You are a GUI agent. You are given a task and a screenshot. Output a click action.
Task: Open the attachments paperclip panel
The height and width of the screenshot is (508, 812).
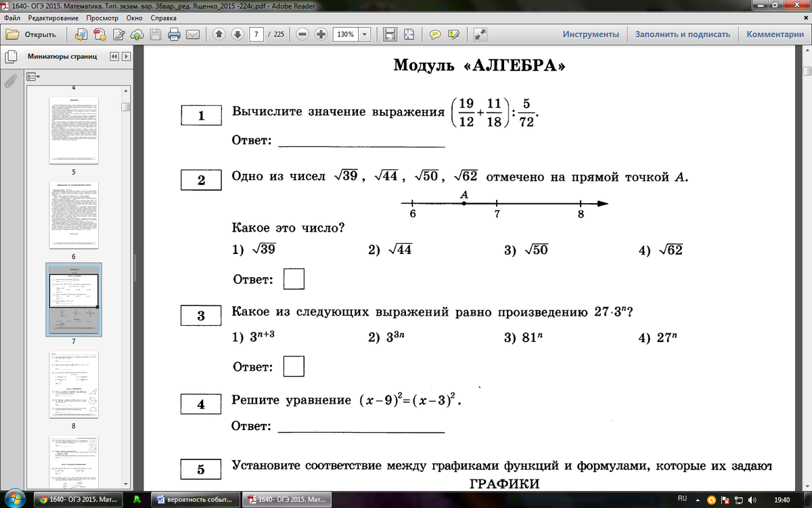pos(10,81)
